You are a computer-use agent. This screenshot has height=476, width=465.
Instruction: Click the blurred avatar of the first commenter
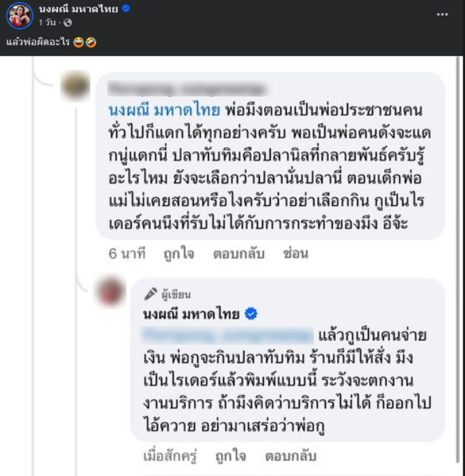pyautogui.click(x=76, y=87)
